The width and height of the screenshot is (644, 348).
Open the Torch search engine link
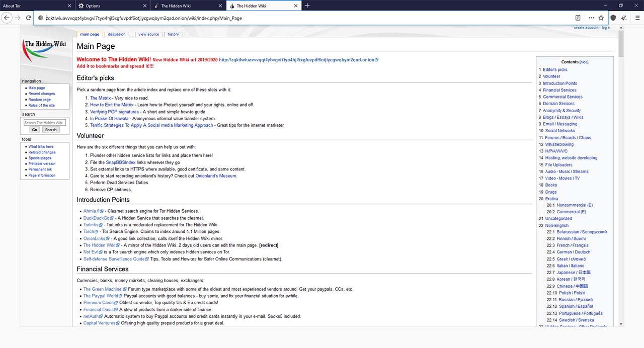91,232
